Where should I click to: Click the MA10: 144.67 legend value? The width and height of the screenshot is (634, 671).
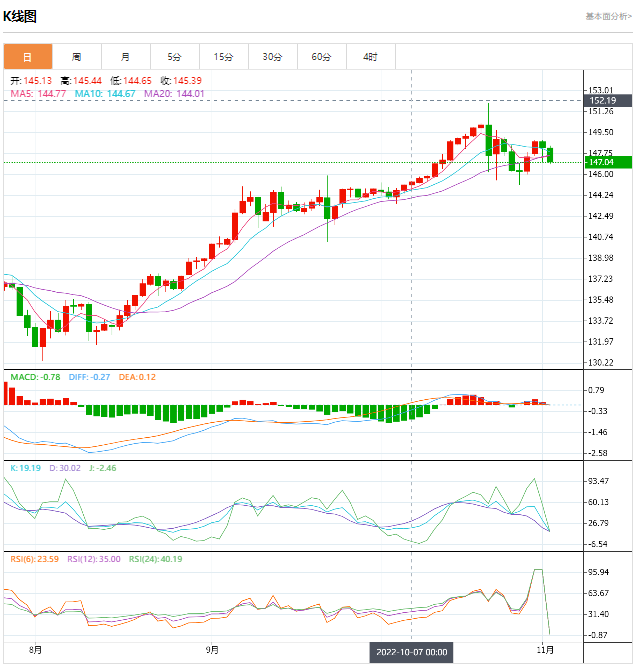[x=105, y=94]
